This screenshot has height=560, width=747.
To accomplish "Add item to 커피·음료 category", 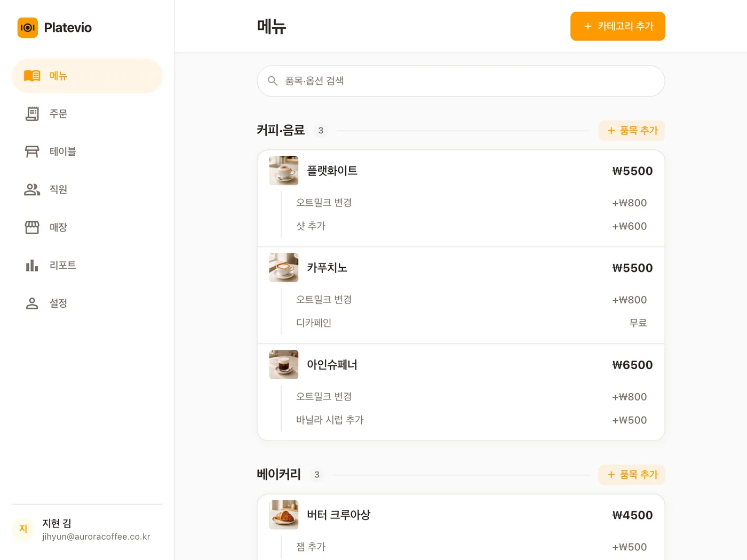I will coord(632,131).
